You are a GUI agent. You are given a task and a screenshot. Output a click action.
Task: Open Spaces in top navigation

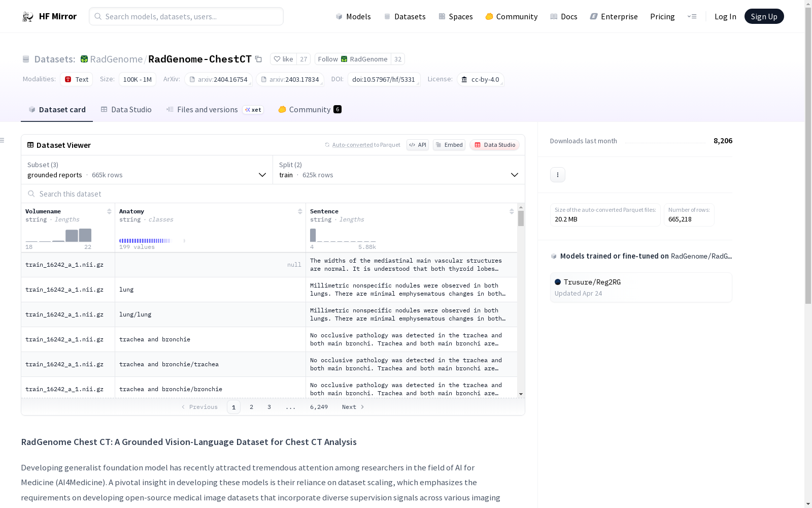click(456, 16)
